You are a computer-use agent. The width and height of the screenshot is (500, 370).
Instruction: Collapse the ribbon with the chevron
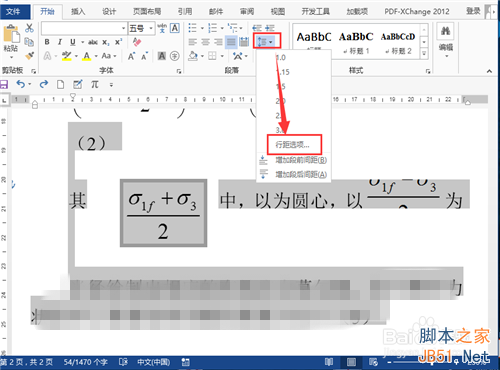[489, 71]
